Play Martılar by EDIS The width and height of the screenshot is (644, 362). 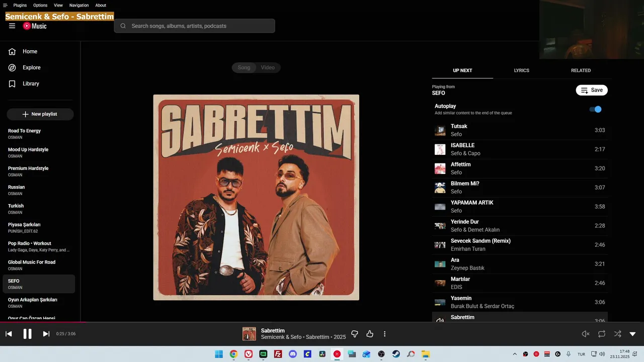click(520, 283)
